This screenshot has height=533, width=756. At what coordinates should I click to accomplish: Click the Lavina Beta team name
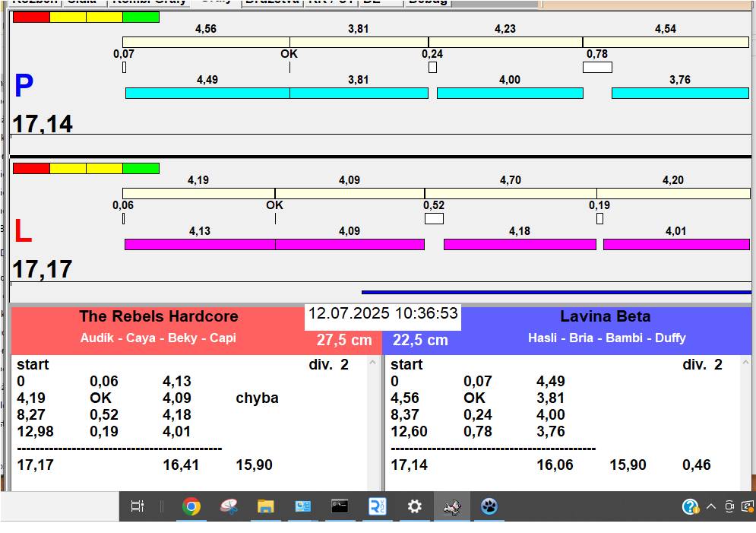click(x=605, y=316)
